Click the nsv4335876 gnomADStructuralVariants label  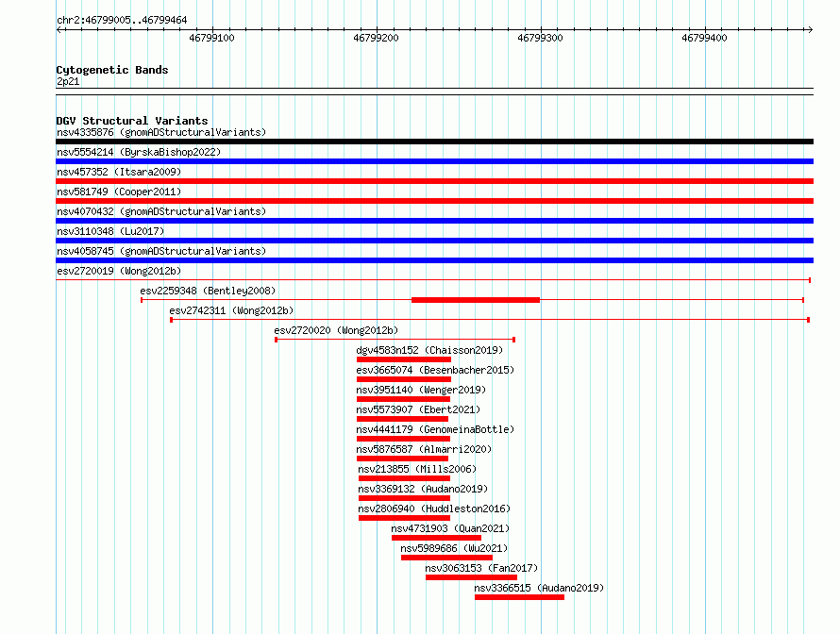click(161, 132)
